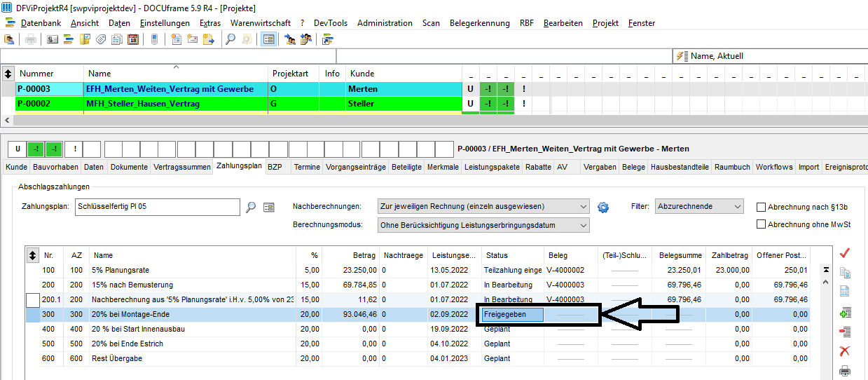Click the magnifier search icon in toolbar
The image size is (868, 380).
point(230,39)
